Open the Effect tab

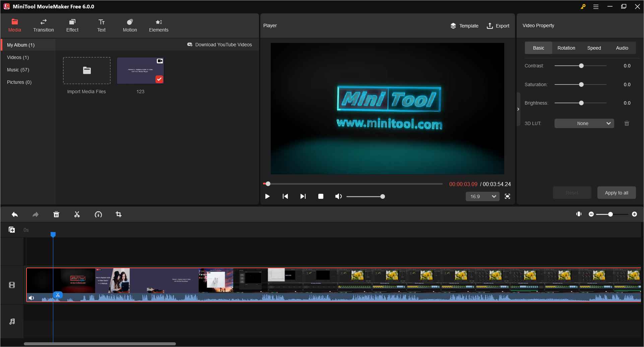coord(72,25)
